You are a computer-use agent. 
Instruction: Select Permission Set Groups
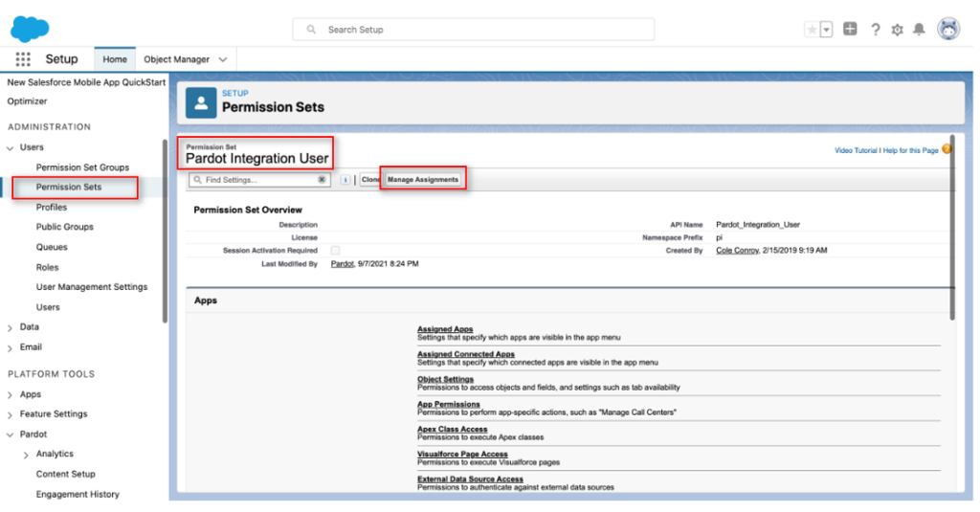pyautogui.click(x=82, y=167)
